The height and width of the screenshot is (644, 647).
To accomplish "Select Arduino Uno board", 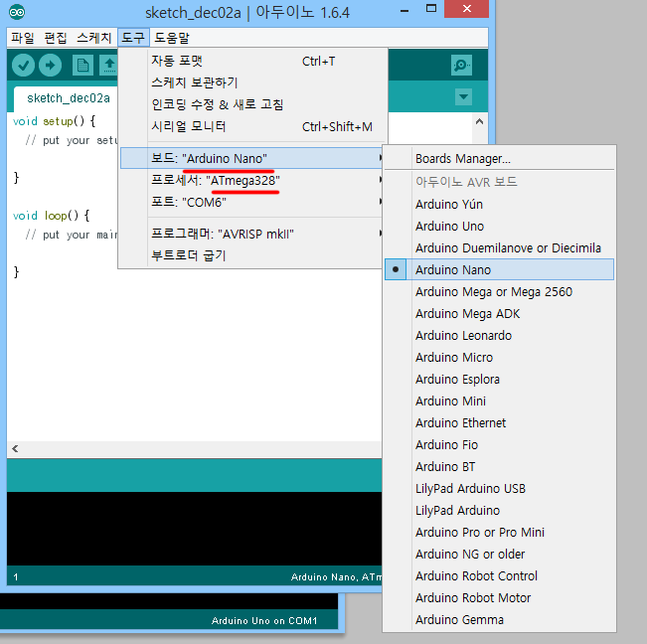I will tap(499, 226).
